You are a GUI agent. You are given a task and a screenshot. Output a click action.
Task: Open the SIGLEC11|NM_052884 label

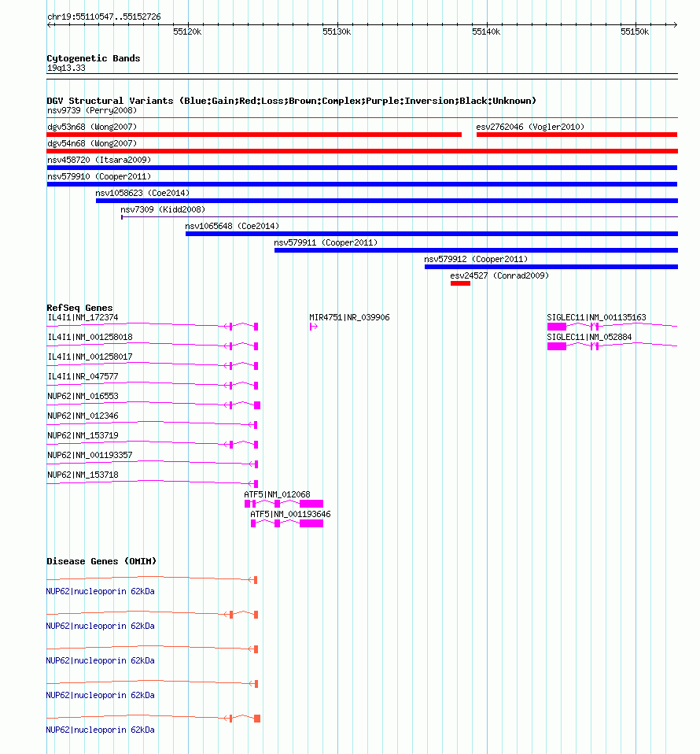click(589, 337)
